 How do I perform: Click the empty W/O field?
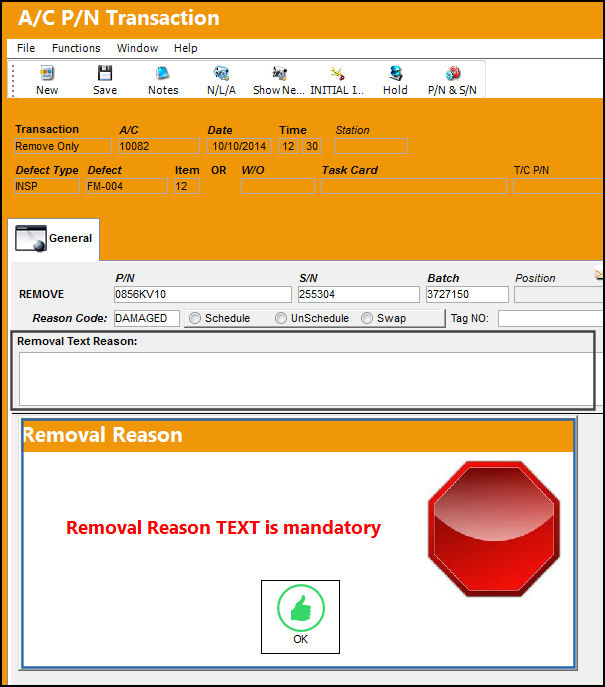[278, 186]
